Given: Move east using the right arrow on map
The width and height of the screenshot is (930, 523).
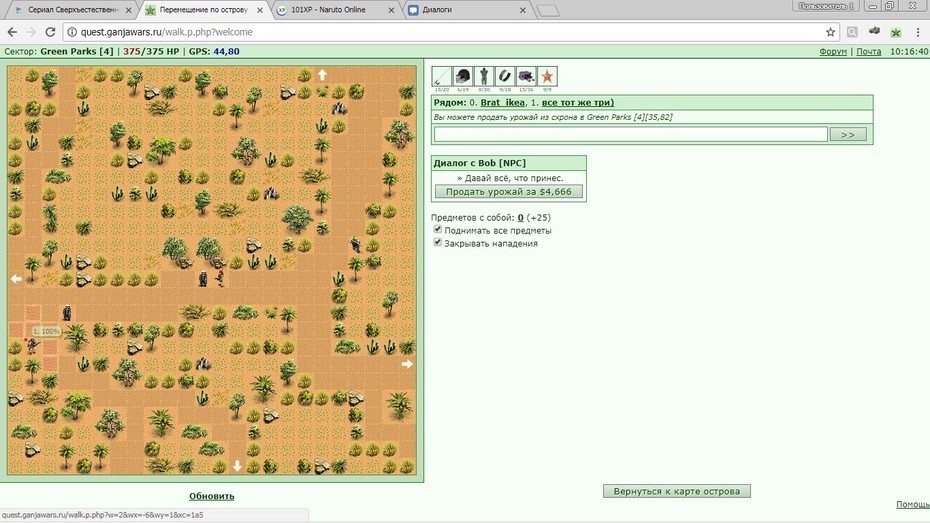Looking at the screenshot, I should pos(407,364).
